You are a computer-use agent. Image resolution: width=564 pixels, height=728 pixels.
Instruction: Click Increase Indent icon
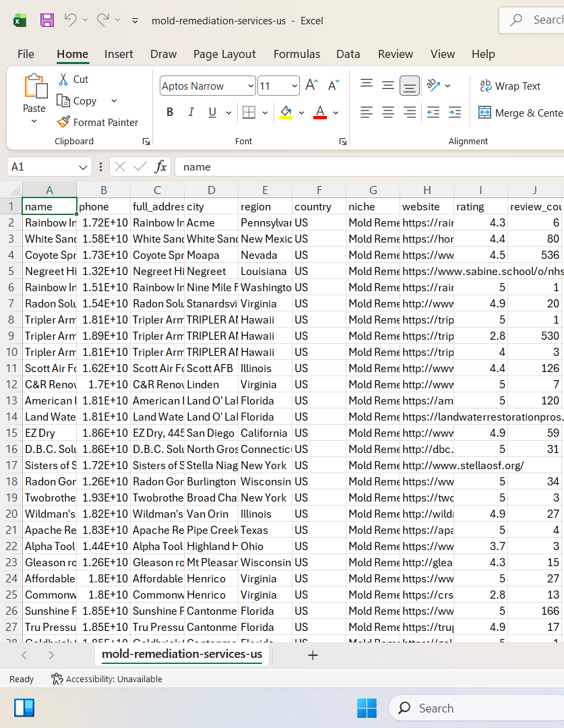click(455, 112)
